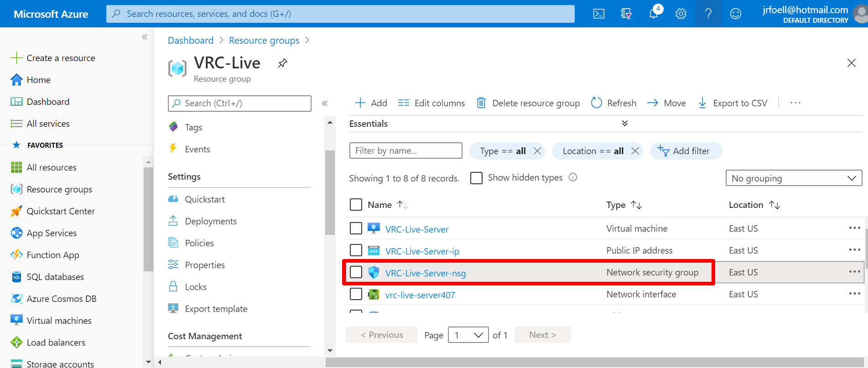Sort the table by Name column
Viewport: 868px width, 368px height.
pyautogui.click(x=388, y=205)
